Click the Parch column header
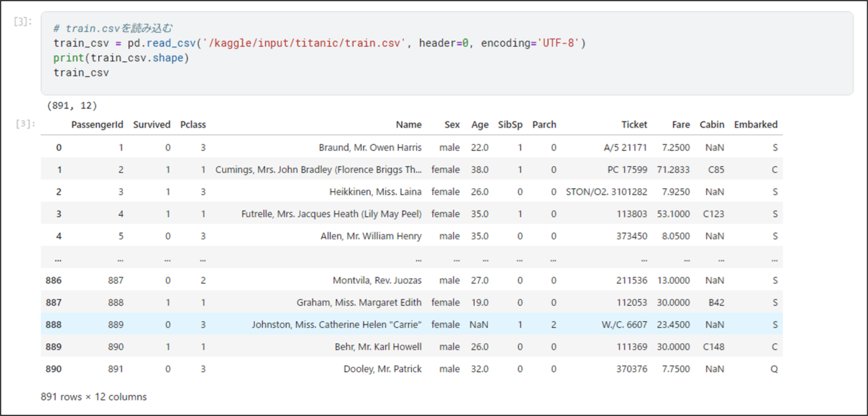This screenshot has width=868, height=416. coord(544,125)
